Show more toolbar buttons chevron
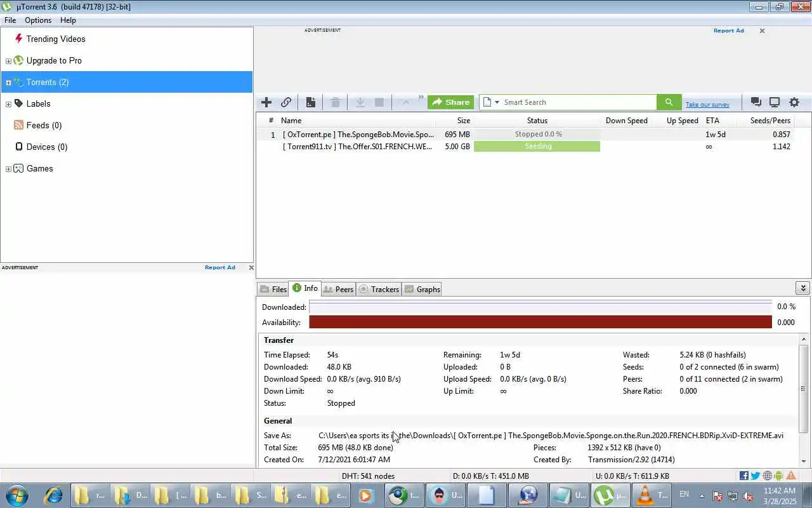 tap(421, 98)
